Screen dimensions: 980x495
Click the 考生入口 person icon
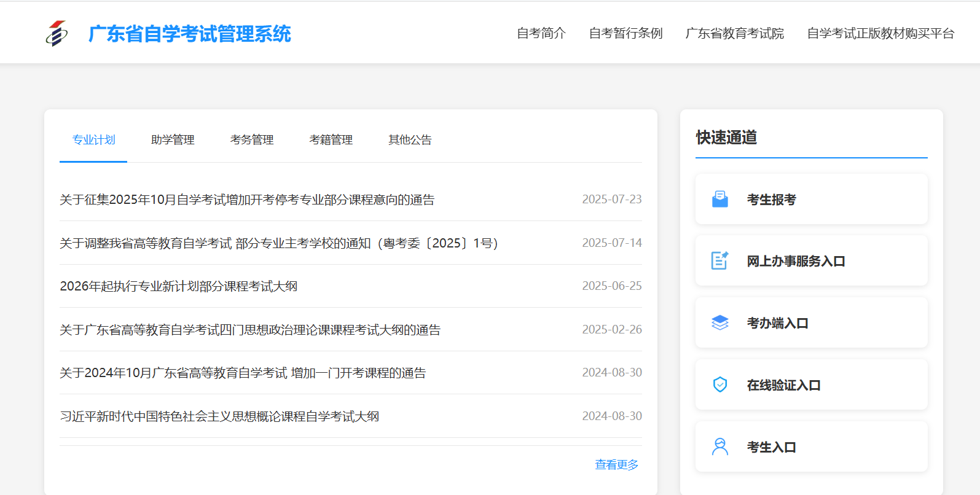tap(719, 447)
